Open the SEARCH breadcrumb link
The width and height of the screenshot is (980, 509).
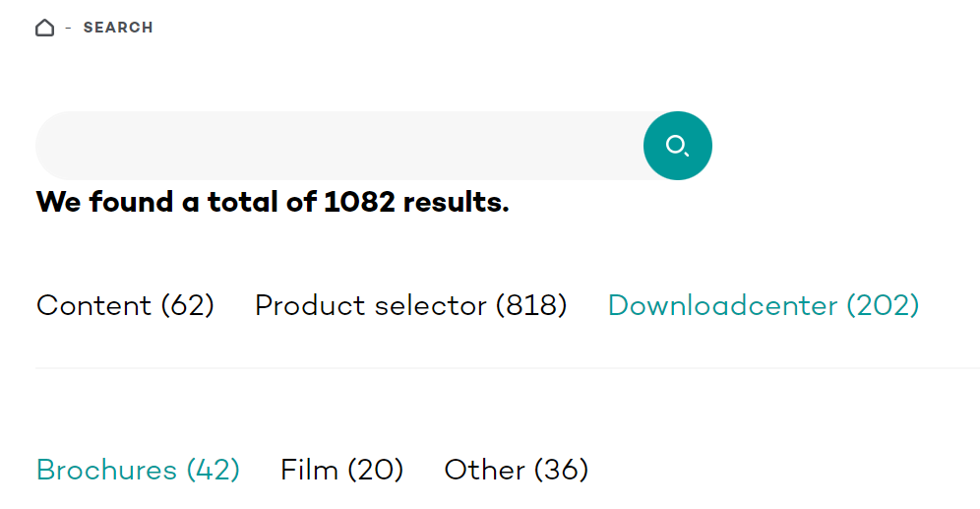click(118, 28)
